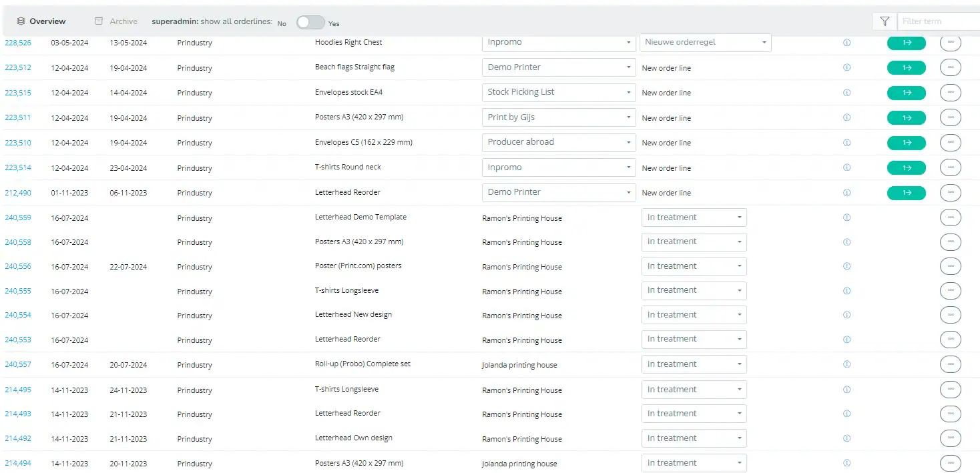Image resolution: width=980 pixels, height=473 pixels.
Task: Show more actions for order 214,492
Action: 951,438
